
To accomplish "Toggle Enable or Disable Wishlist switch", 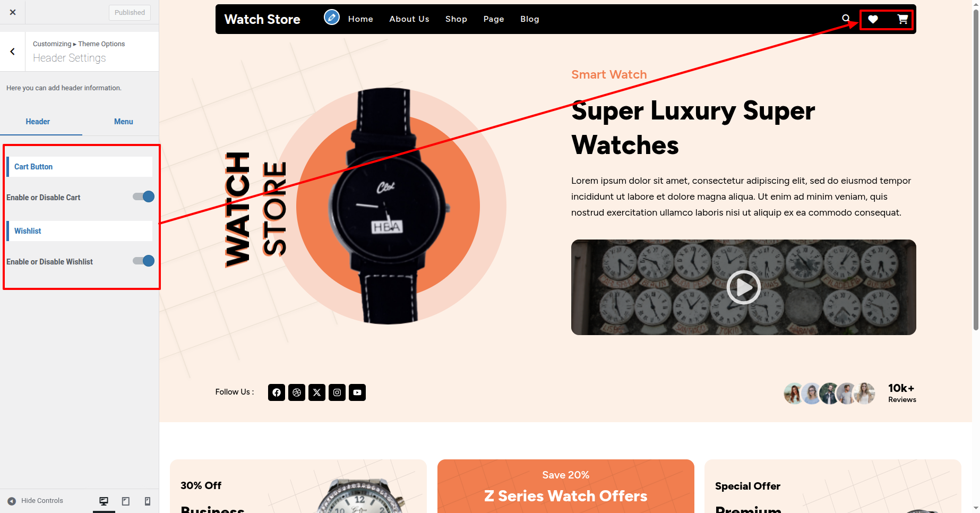I will [143, 261].
